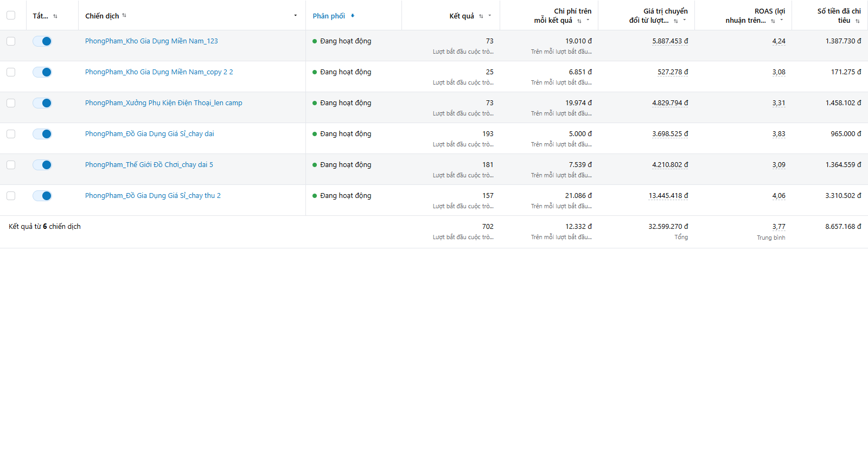The image size is (868, 461).
Task: Click the Chiến dịch column header label
Action: (x=102, y=16)
